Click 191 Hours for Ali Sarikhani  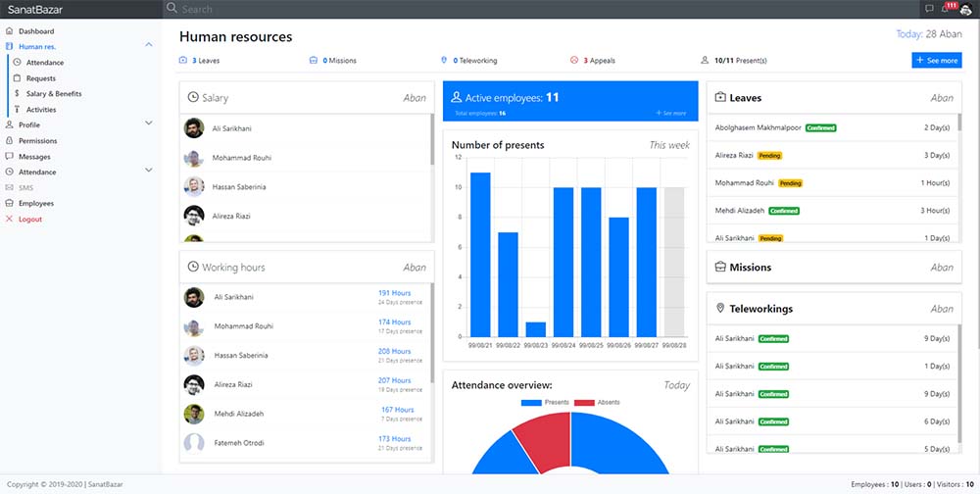(x=394, y=293)
